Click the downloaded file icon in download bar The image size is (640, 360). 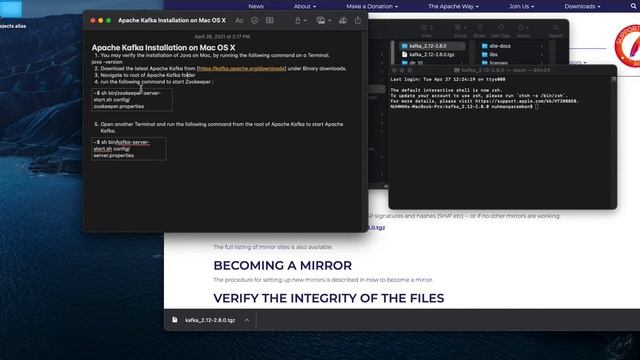point(175,320)
